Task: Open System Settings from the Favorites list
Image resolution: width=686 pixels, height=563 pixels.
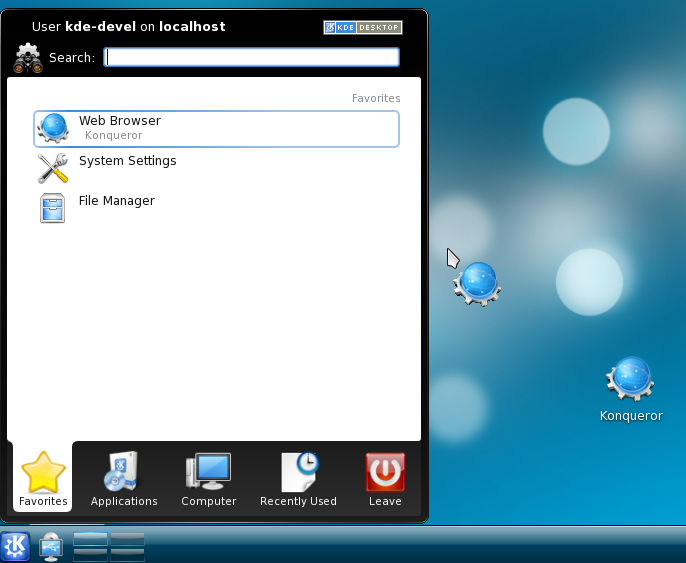Action: coord(127,161)
